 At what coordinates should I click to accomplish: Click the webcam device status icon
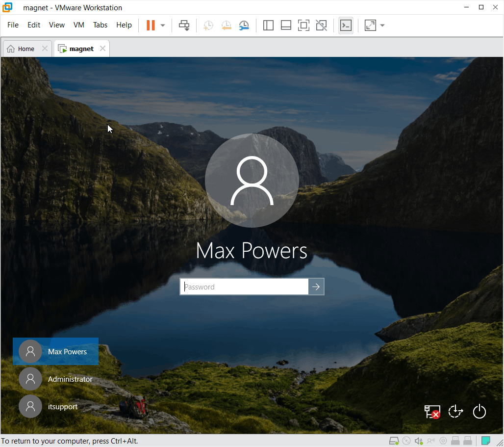click(443, 441)
